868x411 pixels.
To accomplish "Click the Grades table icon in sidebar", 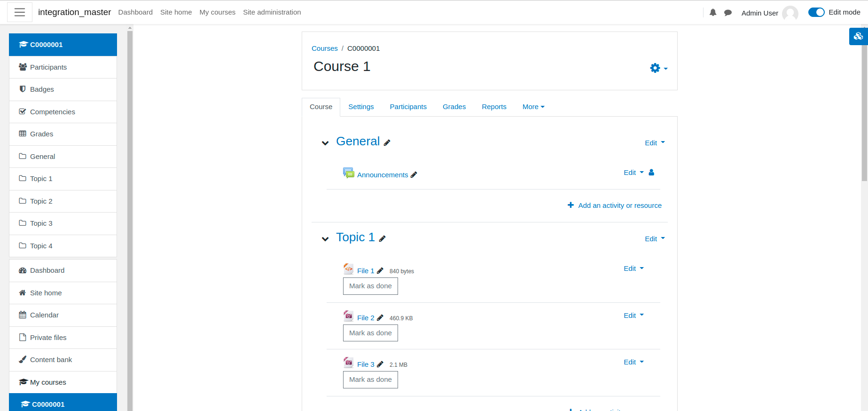I will pos(23,134).
